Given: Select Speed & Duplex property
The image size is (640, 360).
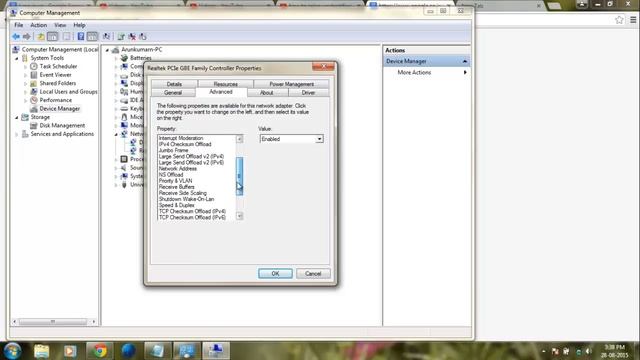Looking at the screenshot, I should [x=176, y=205].
